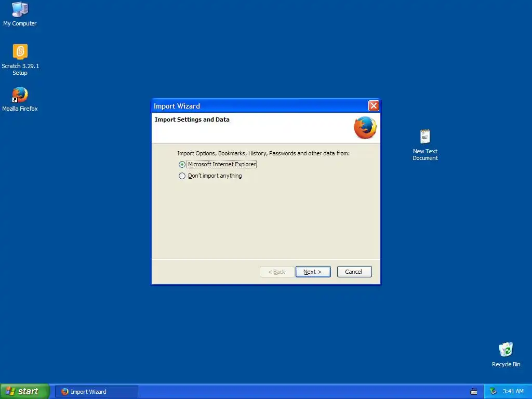Viewport: 532px width, 399px height.
Task: Open the Start menu
Action: pos(25,391)
